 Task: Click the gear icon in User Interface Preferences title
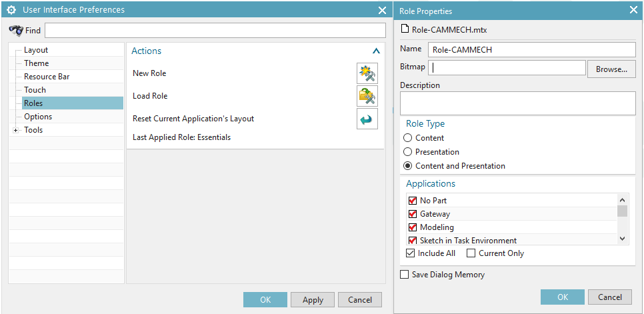coord(11,9)
